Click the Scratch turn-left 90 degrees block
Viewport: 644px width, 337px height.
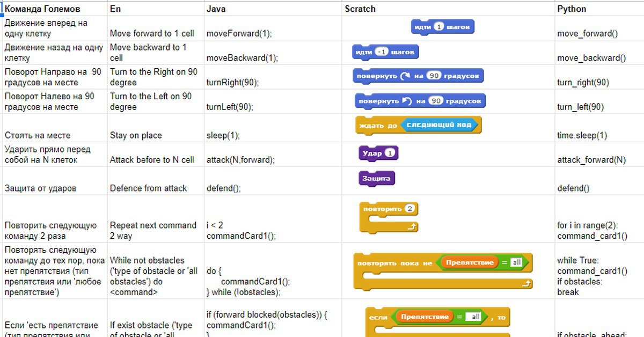[x=420, y=101]
